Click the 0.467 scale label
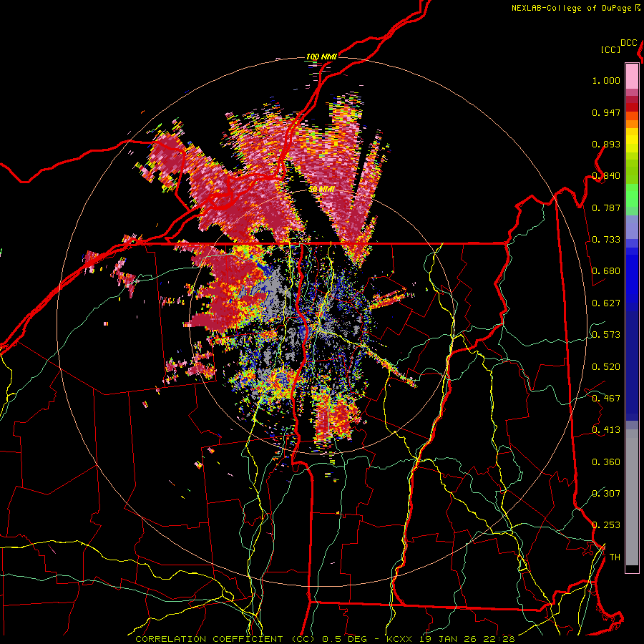Screen dimensions: 644x644 click(x=606, y=399)
